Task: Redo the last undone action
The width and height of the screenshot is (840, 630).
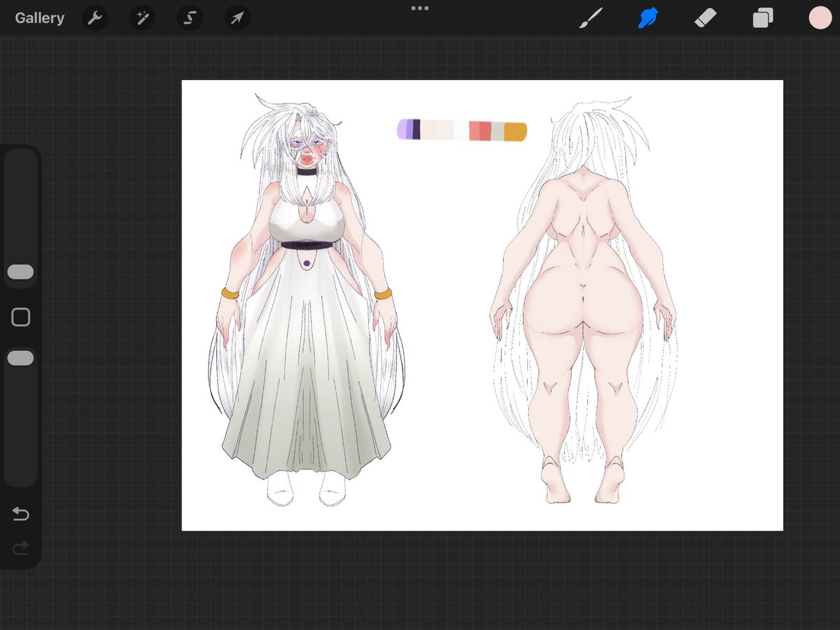Action: click(21, 548)
